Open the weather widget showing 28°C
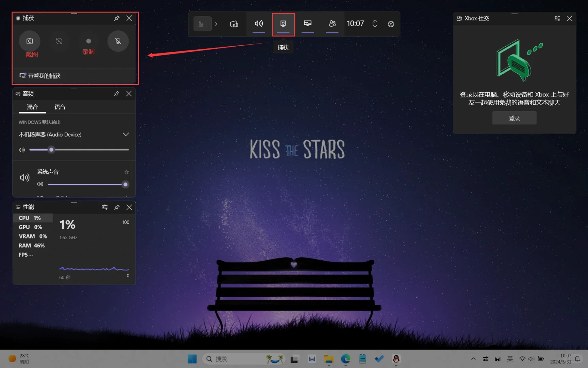The image size is (588, 368). tap(20, 359)
